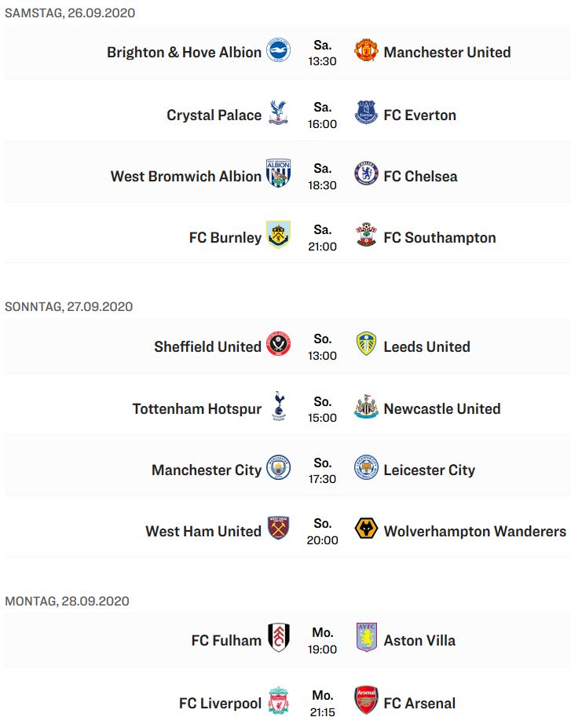Select the Tottenham Hotspur cockerel logo
The image size is (571, 728).
[279, 406]
